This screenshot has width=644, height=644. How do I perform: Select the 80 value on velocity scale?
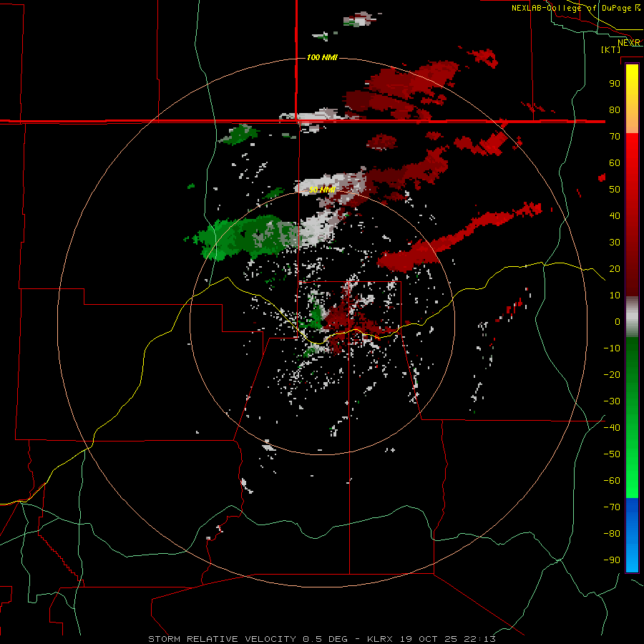point(615,110)
